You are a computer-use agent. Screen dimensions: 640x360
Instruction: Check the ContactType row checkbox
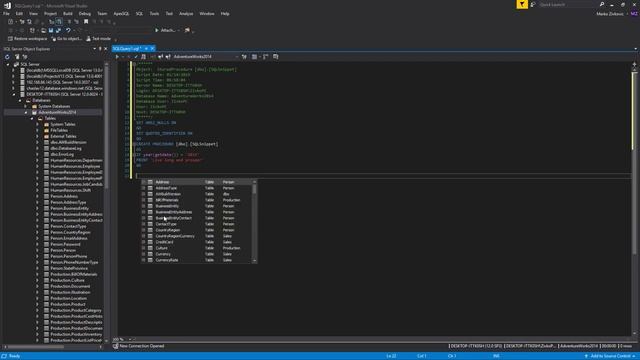(x=143, y=224)
